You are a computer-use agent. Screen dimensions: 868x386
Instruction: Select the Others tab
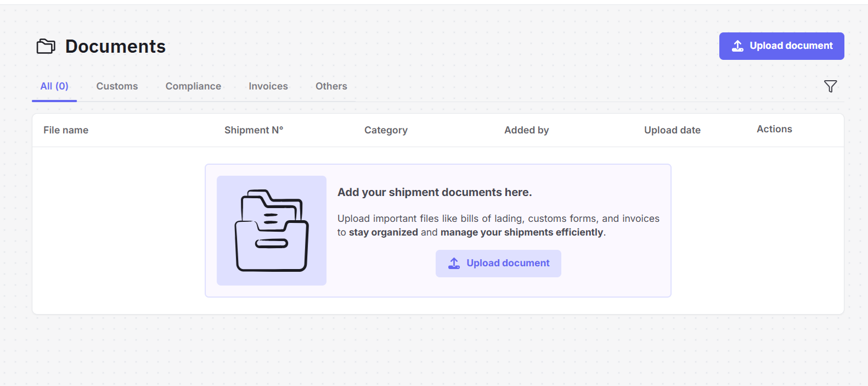click(x=331, y=86)
